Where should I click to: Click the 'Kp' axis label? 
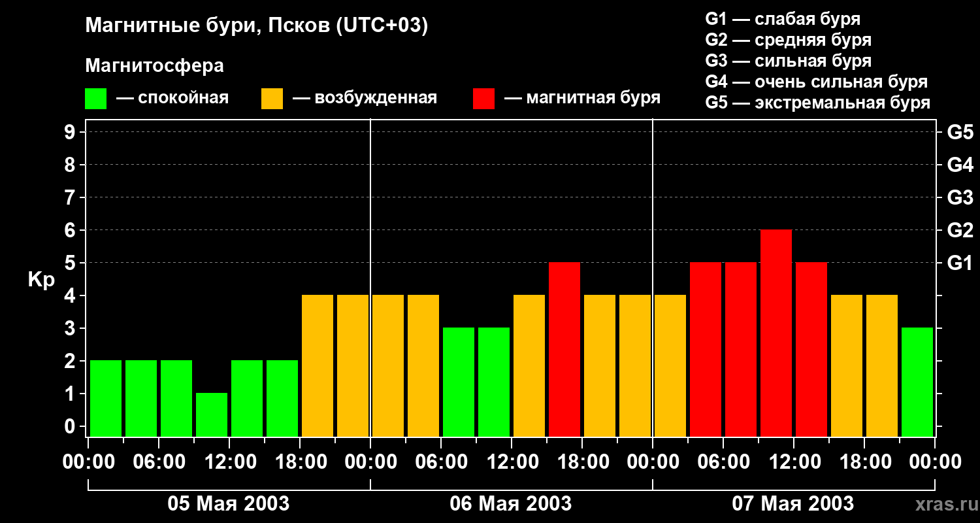click(x=41, y=280)
